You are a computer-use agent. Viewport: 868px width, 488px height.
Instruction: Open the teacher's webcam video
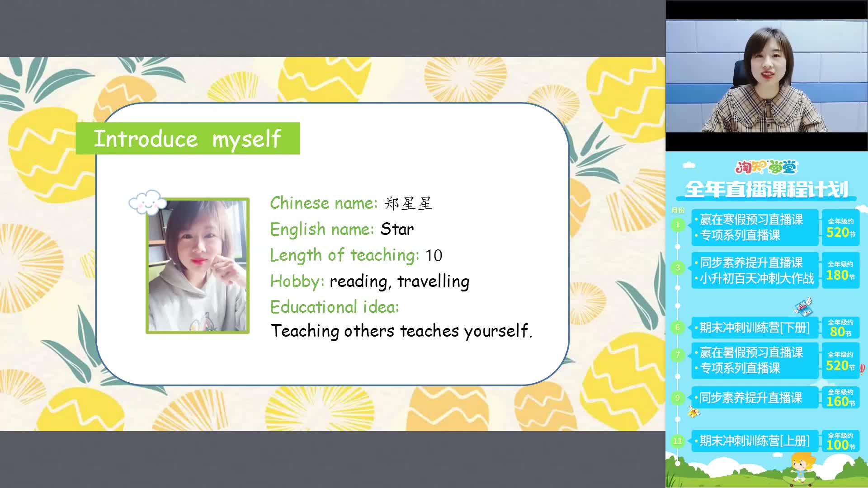[767, 76]
